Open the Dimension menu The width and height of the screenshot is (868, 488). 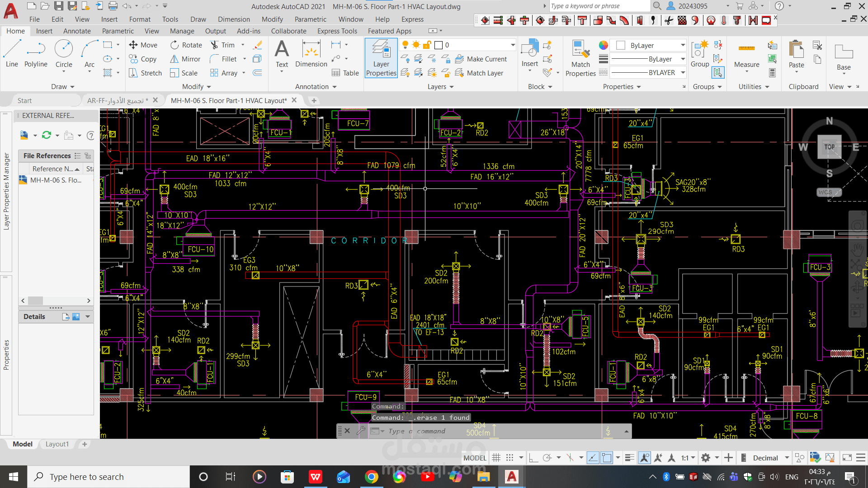(234, 19)
